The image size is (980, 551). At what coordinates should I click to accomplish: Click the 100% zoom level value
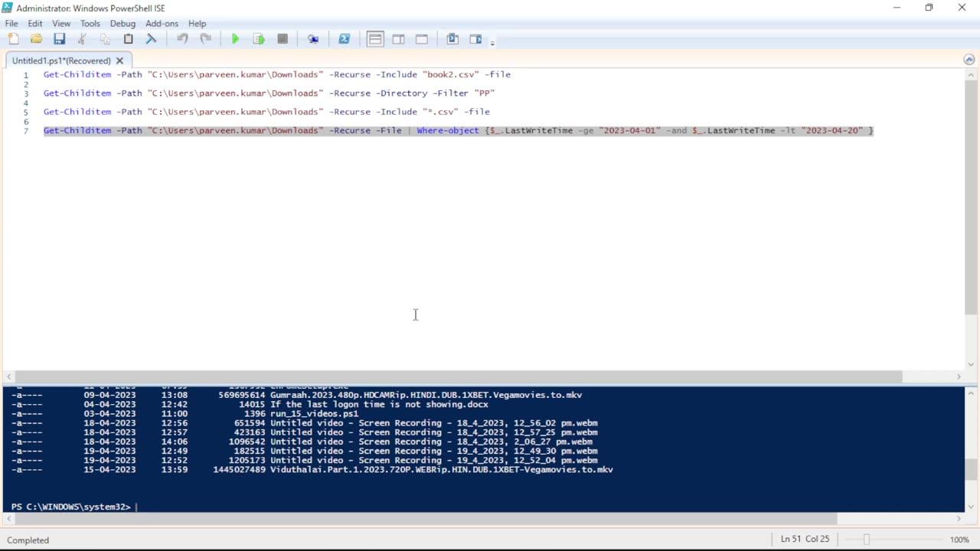pos(959,540)
